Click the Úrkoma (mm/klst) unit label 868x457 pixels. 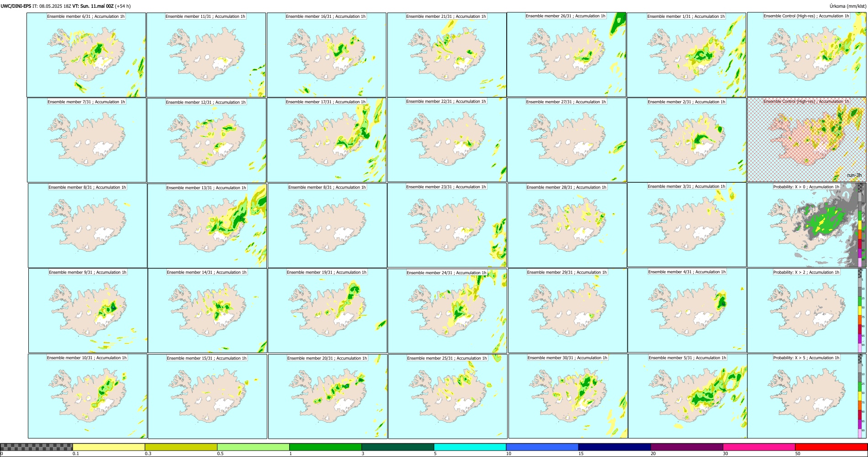847,6
